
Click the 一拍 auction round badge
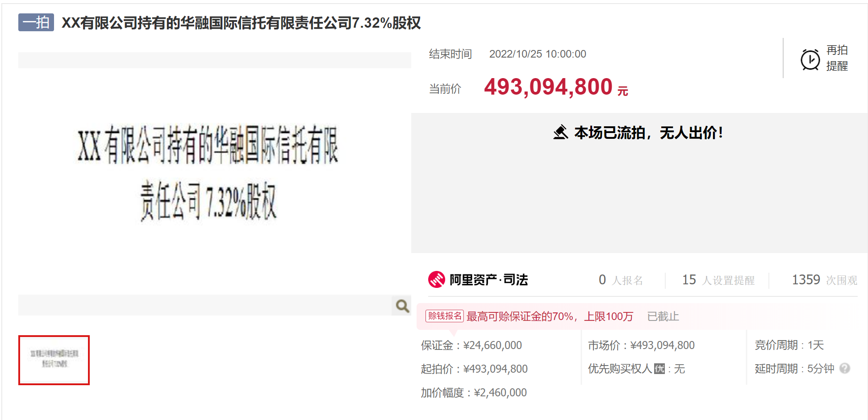tap(36, 22)
